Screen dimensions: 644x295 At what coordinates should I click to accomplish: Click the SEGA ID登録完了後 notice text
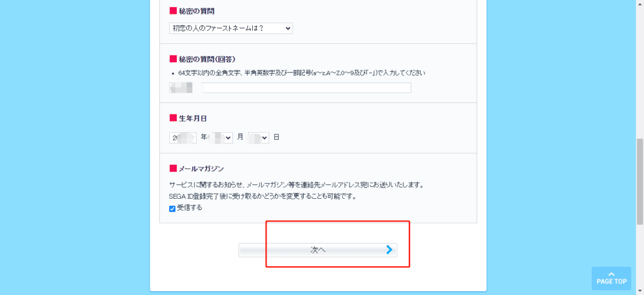point(262,196)
